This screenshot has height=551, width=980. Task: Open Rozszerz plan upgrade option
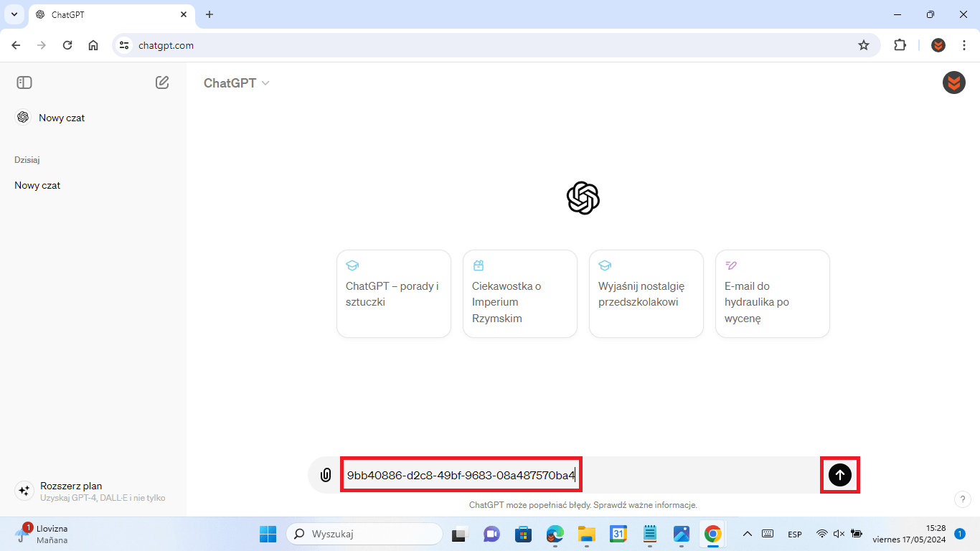(92, 491)
